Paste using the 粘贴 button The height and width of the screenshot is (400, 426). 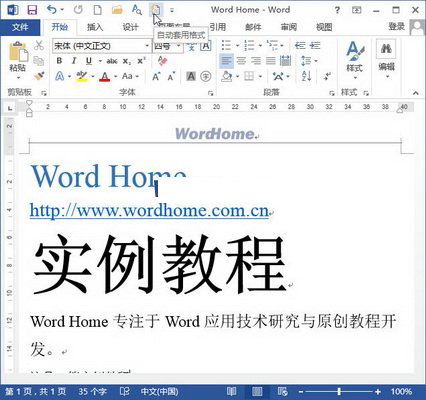coord(18,60)
